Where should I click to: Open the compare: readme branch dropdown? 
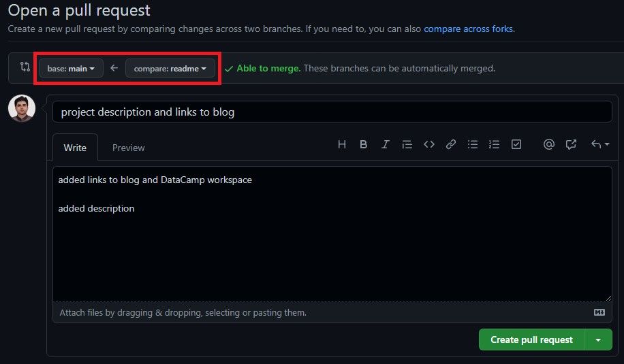pos(170,68)
